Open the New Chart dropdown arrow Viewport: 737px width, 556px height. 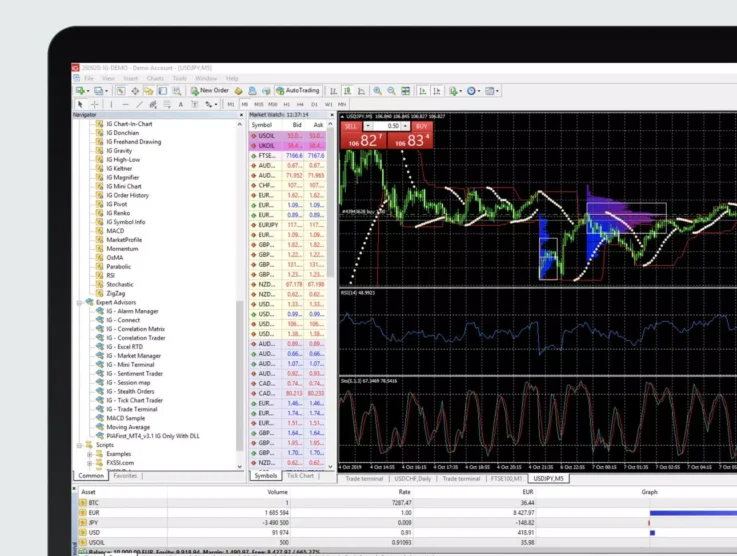tap(88, 91)
